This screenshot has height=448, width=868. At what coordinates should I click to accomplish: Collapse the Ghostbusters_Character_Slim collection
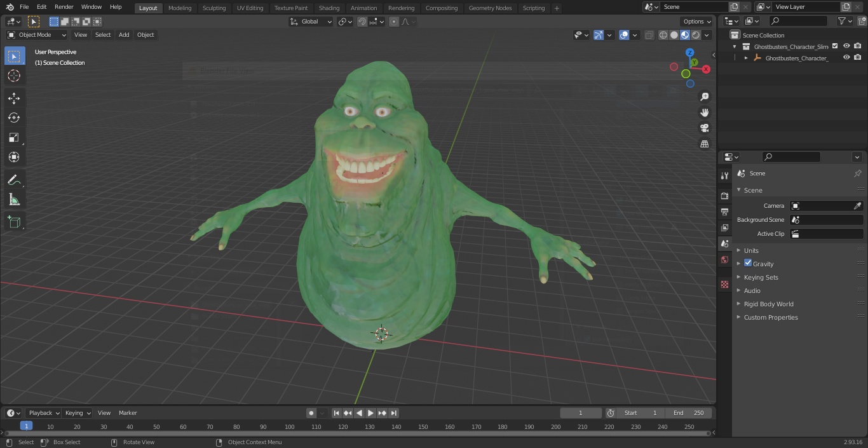735,46
